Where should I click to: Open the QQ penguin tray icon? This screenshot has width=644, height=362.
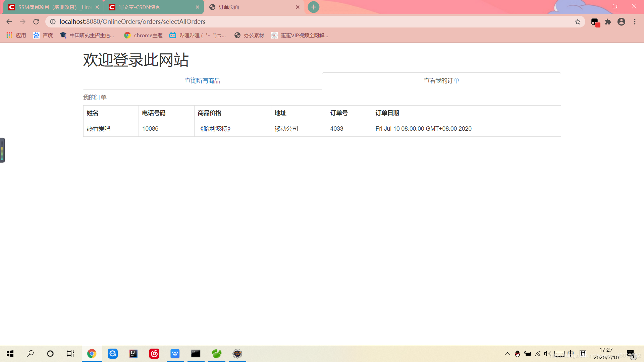517,354
